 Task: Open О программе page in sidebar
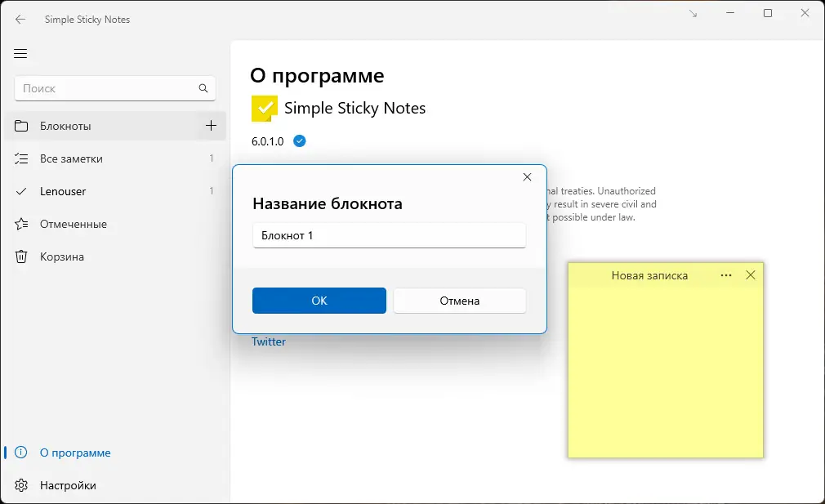[114, 453]
